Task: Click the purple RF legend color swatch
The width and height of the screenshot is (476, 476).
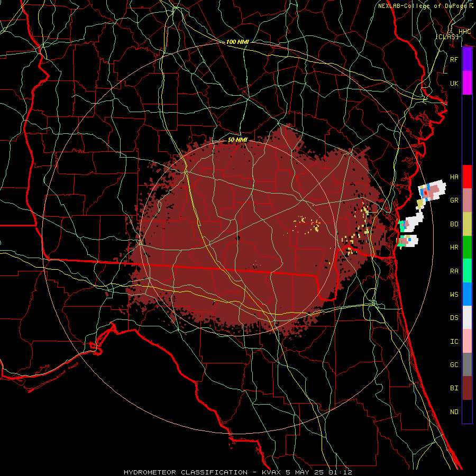Action: click(467, 59)
